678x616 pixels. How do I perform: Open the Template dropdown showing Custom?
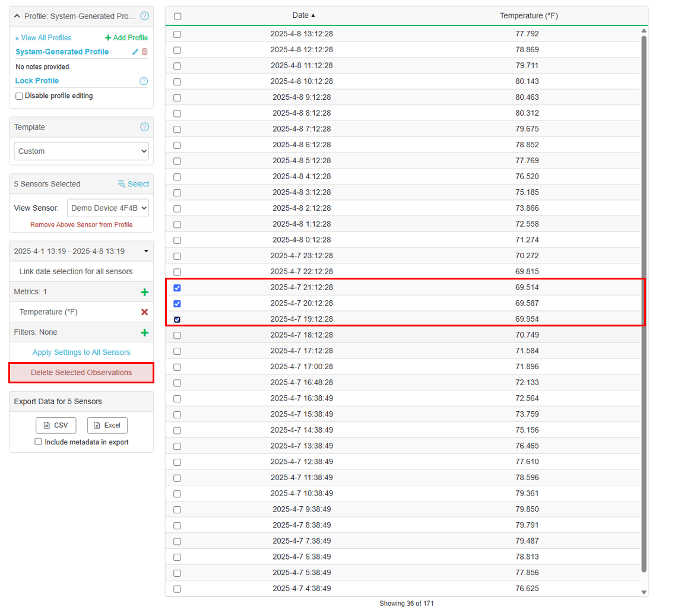point(81,151)
